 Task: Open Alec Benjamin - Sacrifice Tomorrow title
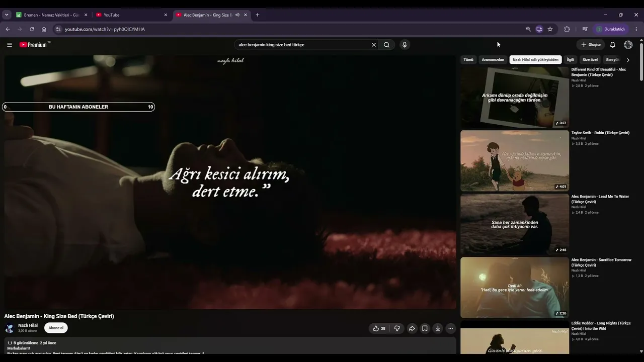click(x=601, y=262)
